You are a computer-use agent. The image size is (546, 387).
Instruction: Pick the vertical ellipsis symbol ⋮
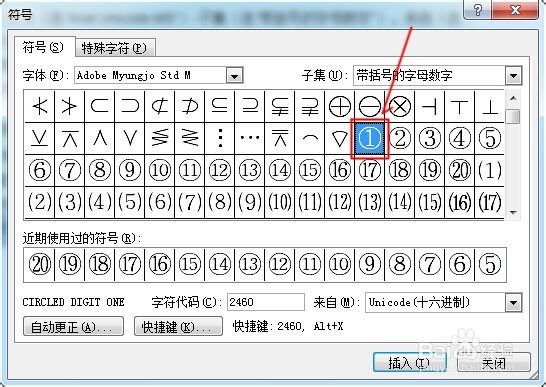(x=219, y=138)
